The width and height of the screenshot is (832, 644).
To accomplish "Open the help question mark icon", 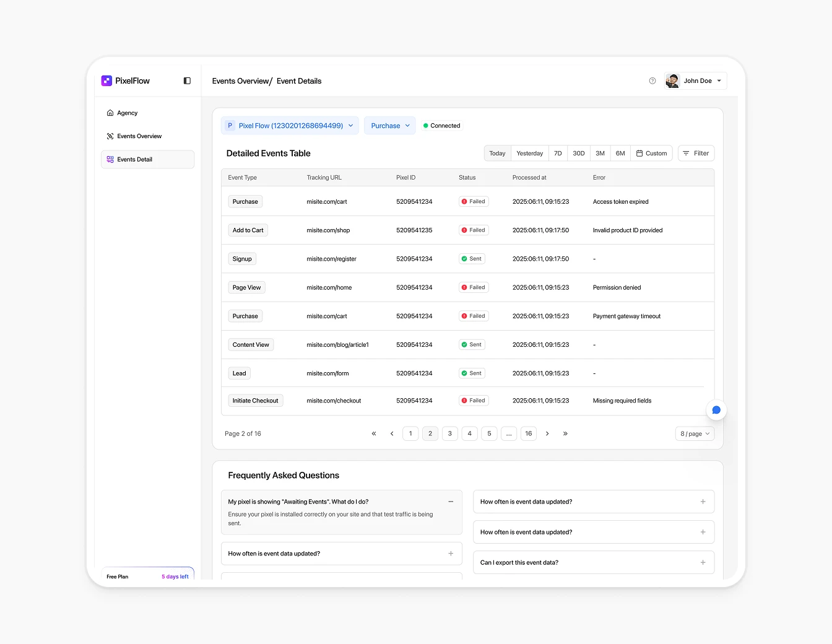I will click(x=652, y=80).
